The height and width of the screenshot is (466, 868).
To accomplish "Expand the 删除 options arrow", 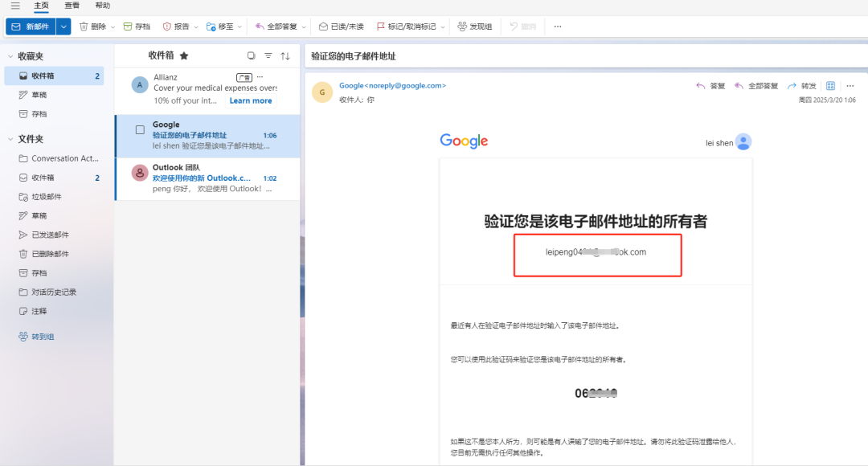I will (x=113, y=27).
